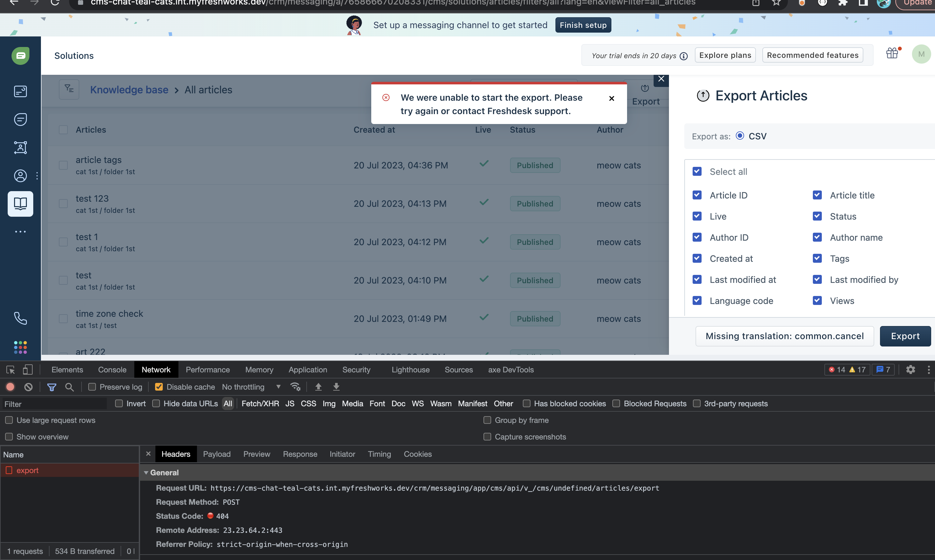The image size is (935, 560).
Task: Toggle the Preserve log checkbox
Action: pyautogui.click(x=92, y=387)
